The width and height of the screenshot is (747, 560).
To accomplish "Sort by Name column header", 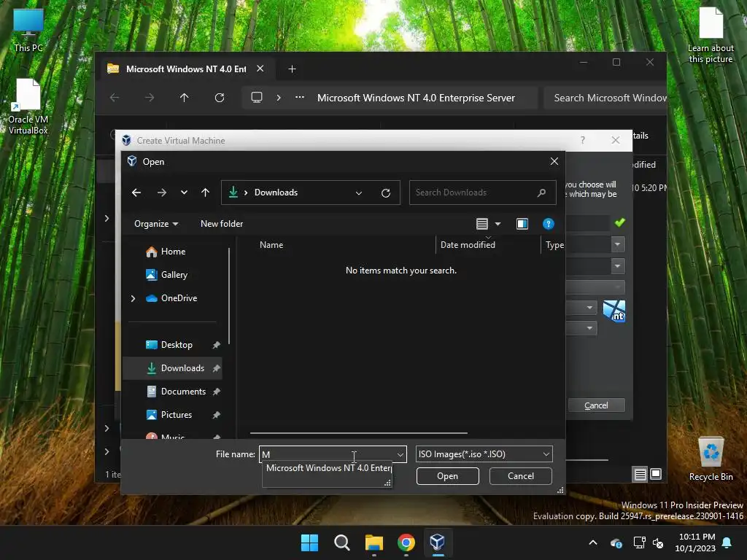I will [271, 245].
